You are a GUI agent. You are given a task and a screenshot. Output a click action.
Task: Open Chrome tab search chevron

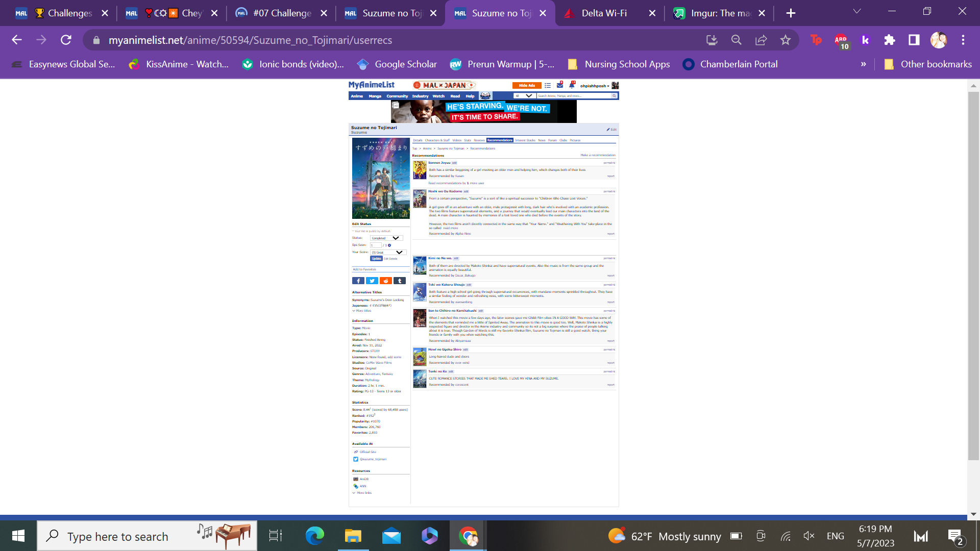(857, 11)
